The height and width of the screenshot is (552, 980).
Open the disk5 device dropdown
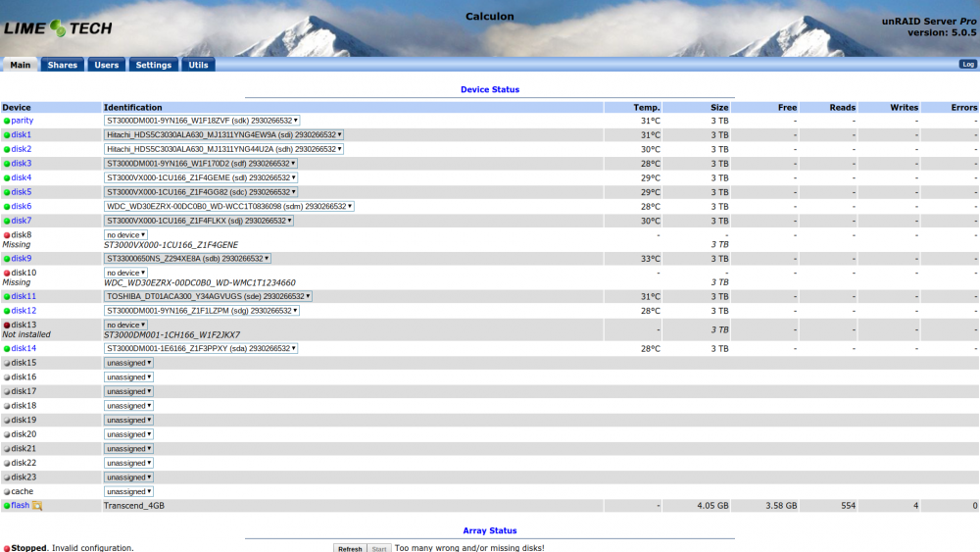[201, 192]
